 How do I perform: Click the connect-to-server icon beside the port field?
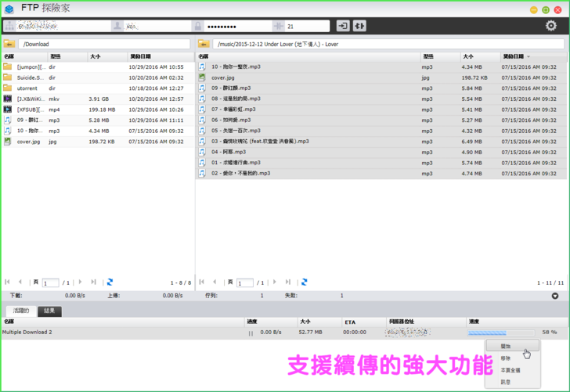[x=343, y=27]
